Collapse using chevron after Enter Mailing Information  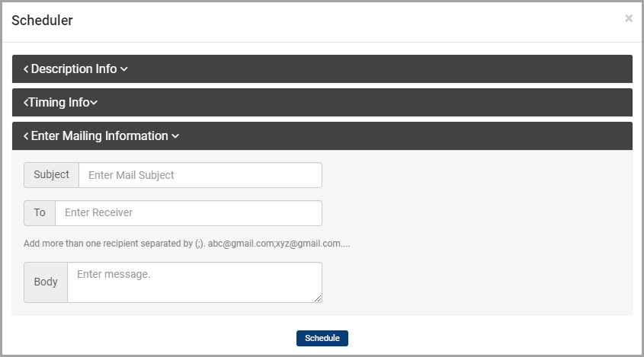pyautogui.click(x=175, y=136)
